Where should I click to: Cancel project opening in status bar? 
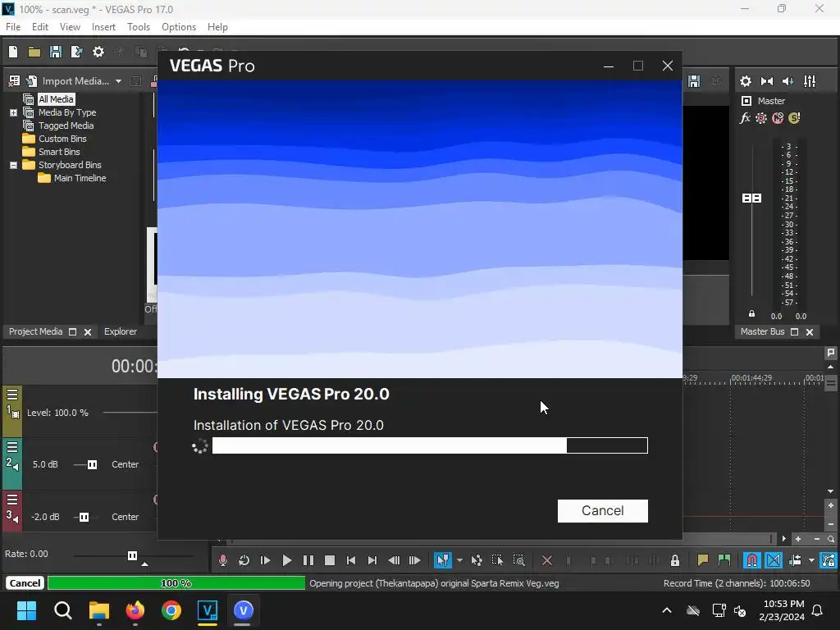coord(25,583)
